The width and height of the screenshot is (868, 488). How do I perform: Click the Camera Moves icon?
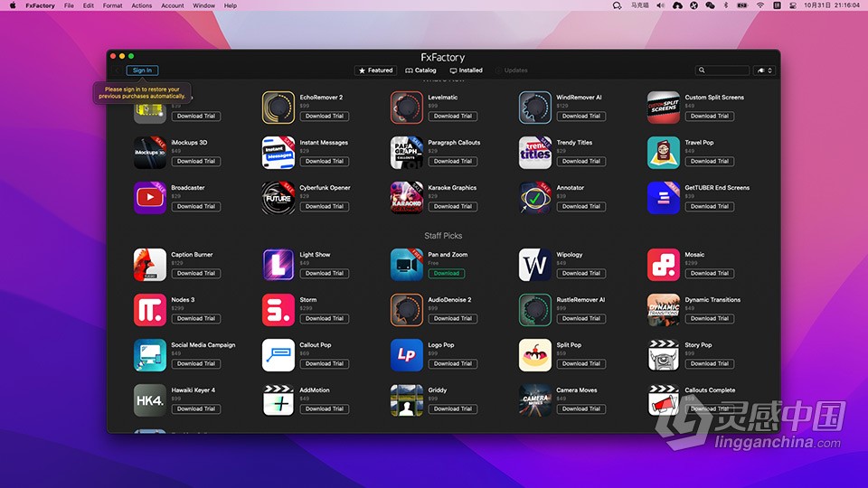point(534,400)
